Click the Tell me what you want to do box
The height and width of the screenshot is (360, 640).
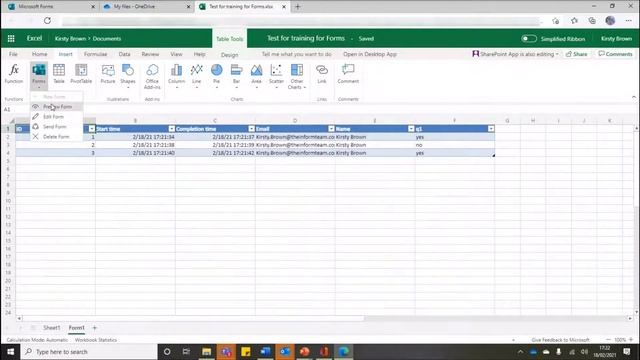[296, 54]
